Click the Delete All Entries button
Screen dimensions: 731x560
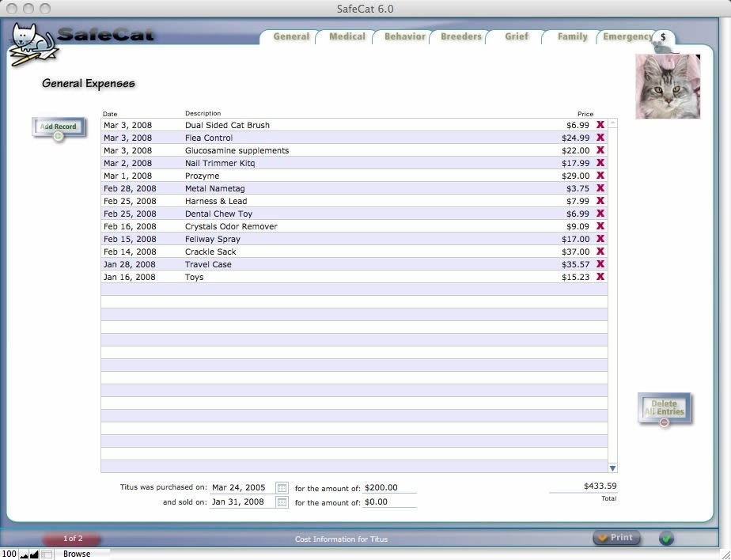click(665, 409)
